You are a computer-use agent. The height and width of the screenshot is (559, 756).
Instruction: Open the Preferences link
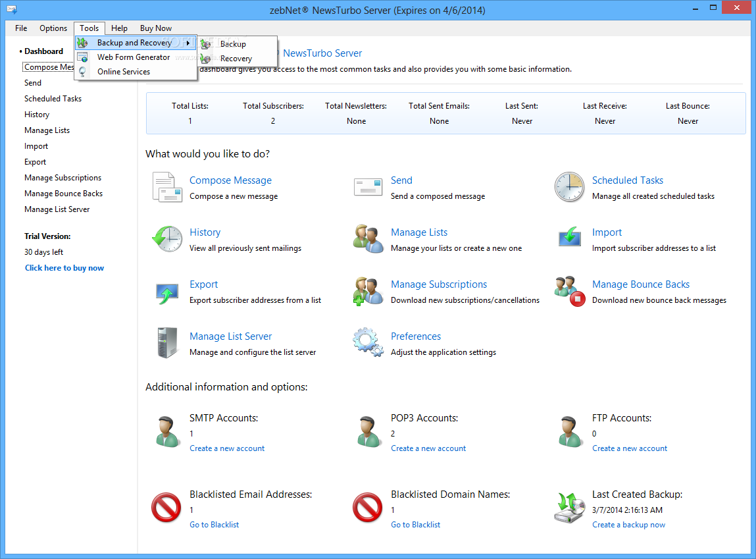(x=416, y=336)
